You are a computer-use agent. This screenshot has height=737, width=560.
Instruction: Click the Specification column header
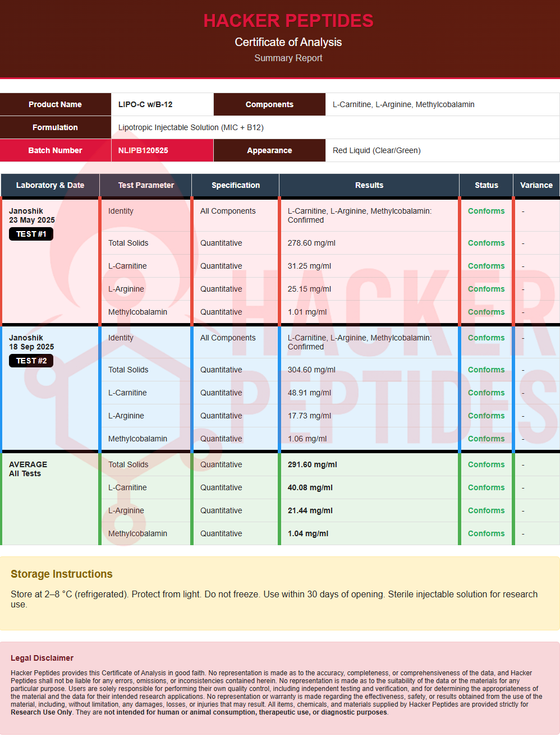coord(236,185)
